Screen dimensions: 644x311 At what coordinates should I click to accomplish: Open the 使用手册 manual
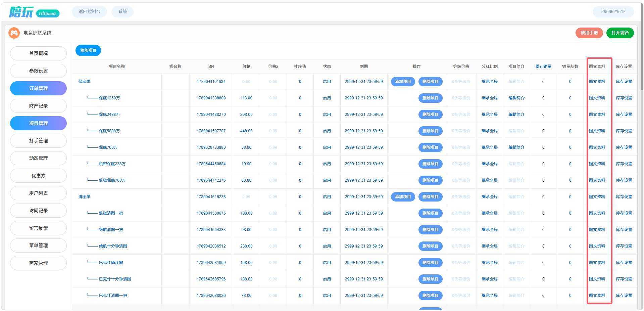click(x=589, y=33)
